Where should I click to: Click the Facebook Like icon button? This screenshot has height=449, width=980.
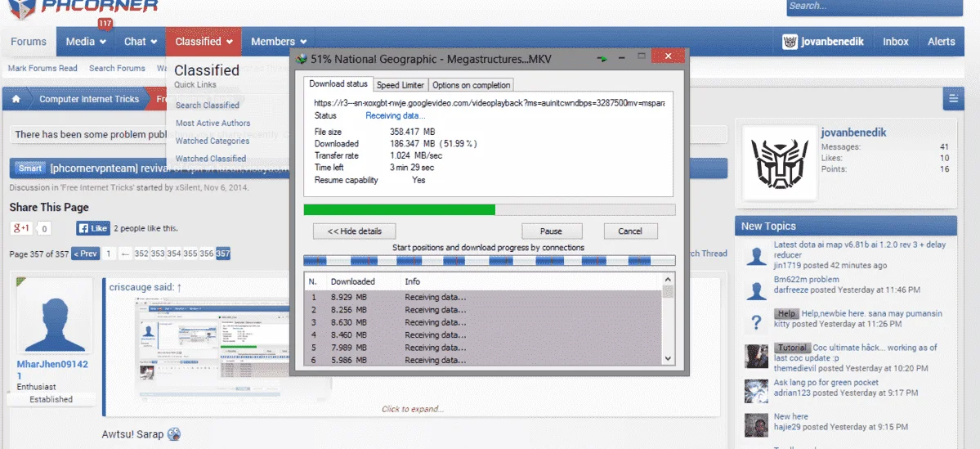coord(93,228)
